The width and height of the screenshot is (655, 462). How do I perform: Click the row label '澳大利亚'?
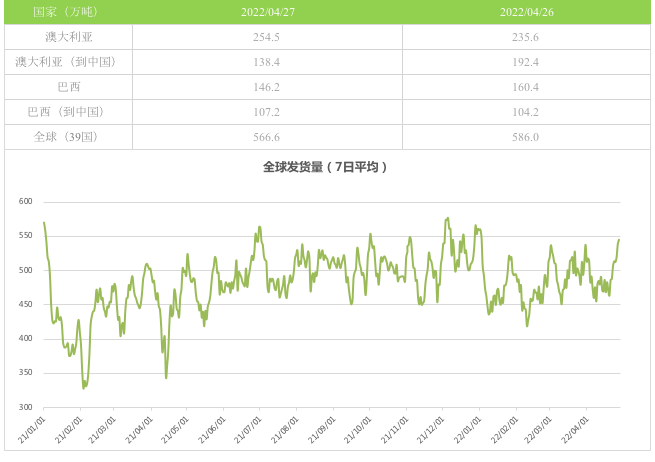[x=69, y=37]
